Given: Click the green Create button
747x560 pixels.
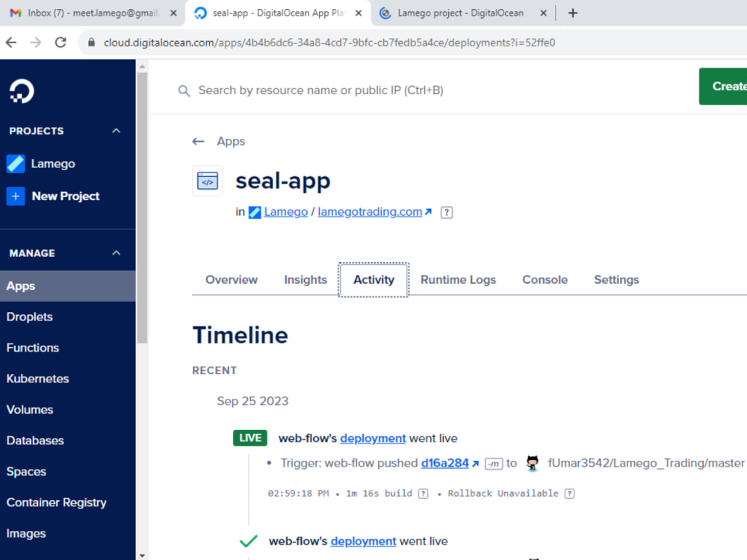Looking at the screenshot, I should click(x=727, y=86).
